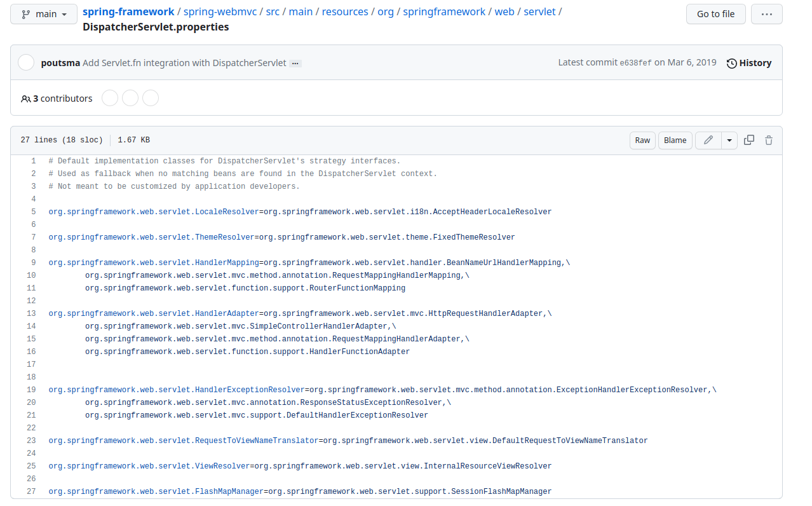Image resolution: width=812 pixels, height=506 pixels.
Task: Navigate to spring-framework repository root
Action: 128,11
